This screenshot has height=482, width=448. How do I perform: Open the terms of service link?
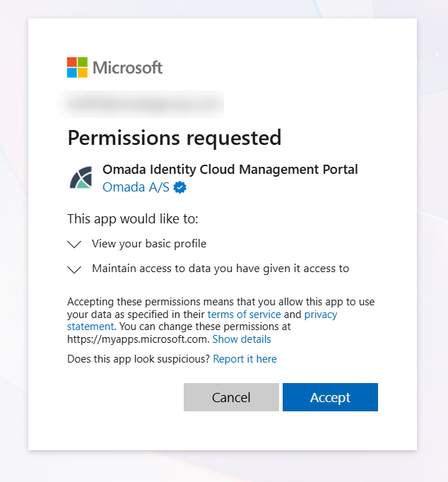pyautogui.click(x=244, y=315)
